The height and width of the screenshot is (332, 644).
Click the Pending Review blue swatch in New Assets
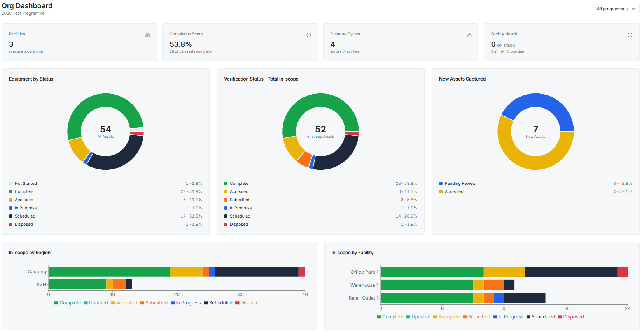point(441,184)
